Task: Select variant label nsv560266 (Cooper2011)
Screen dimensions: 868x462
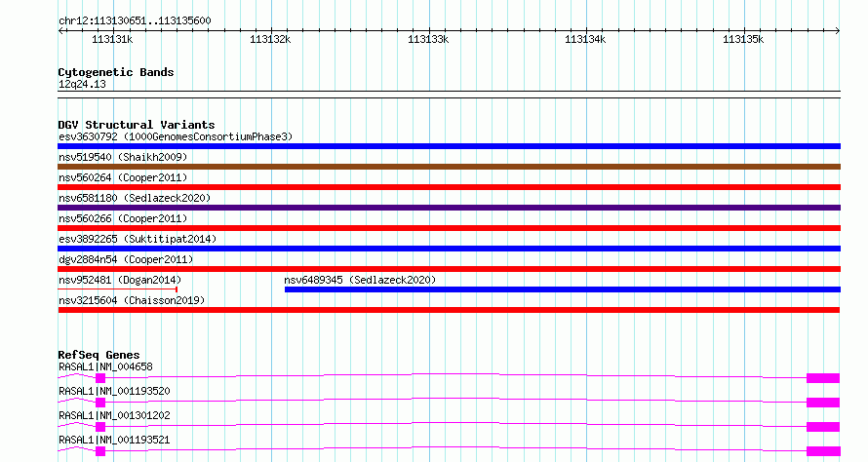Action: click(x=123, y=218)
